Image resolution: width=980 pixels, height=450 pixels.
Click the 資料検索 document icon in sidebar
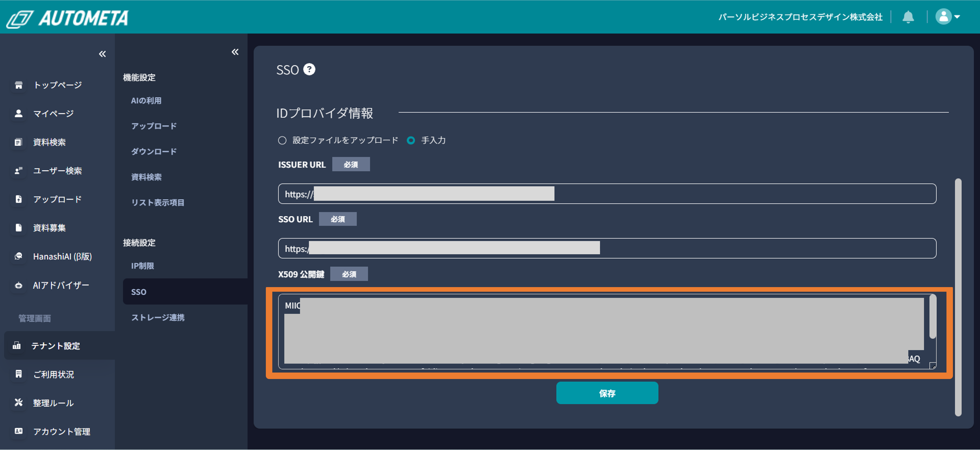pos(18,142)
